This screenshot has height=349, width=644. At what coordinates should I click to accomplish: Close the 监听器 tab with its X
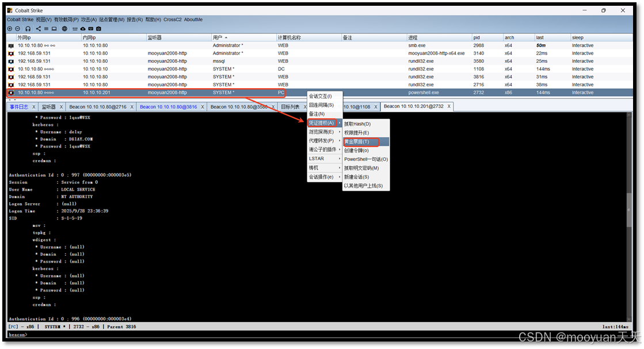pos(61,107)
